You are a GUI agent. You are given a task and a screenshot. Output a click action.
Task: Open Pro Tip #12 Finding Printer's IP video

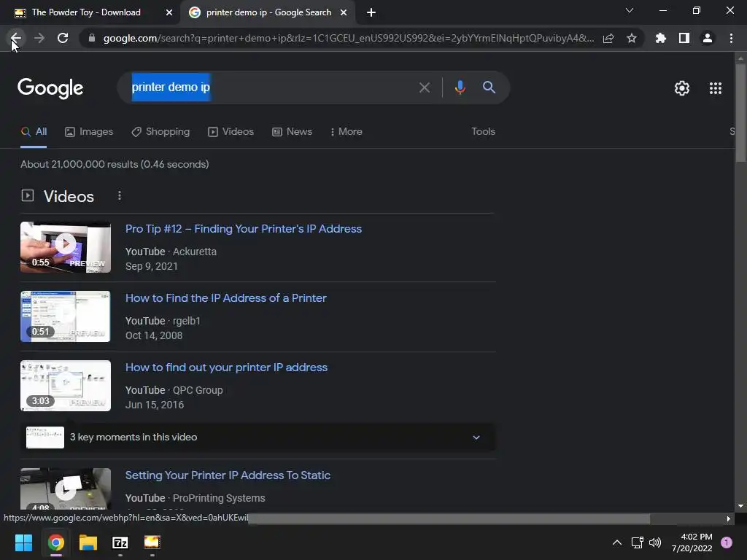244,228
